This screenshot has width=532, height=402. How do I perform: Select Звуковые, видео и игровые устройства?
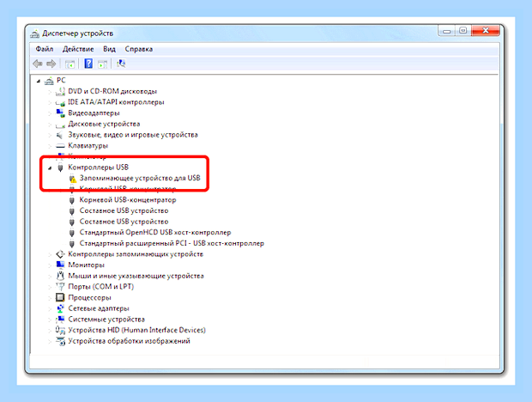coord(133,135)
